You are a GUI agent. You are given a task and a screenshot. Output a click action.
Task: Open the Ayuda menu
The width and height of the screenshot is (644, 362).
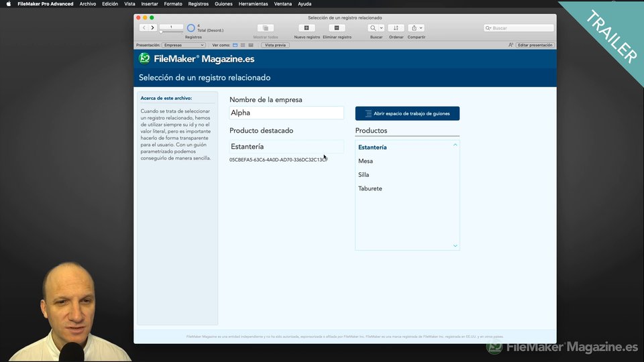point(305,4)
